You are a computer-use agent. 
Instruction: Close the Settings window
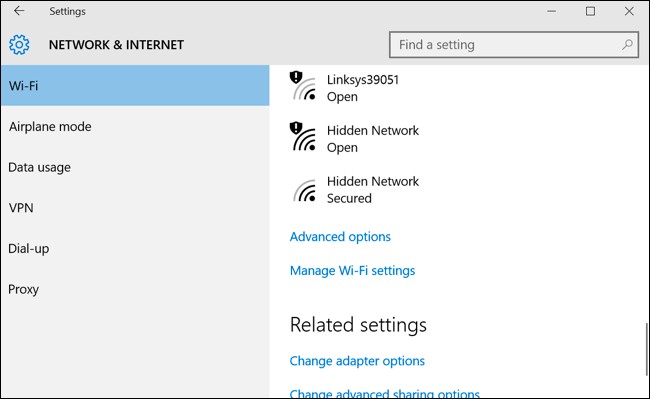coord(629,11)
